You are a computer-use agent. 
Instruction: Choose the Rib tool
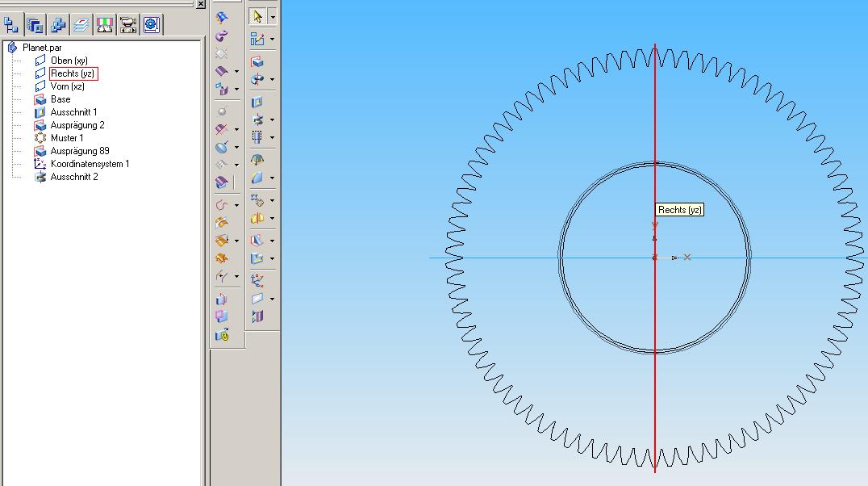pyautogui.click(x=257, y=240)
